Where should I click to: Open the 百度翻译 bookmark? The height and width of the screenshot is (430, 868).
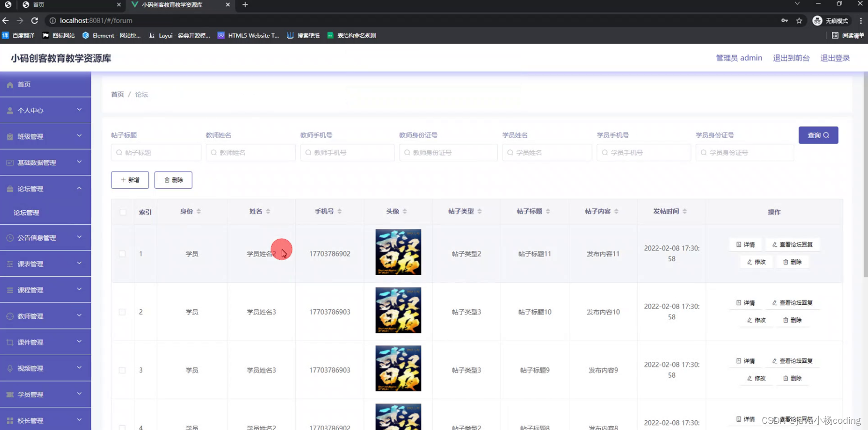tap(19, 35)
